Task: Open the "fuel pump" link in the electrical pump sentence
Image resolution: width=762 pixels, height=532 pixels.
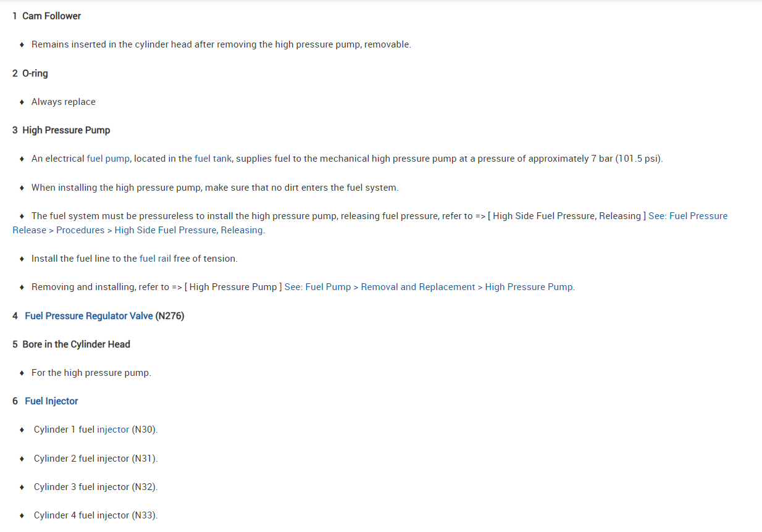Action: point(108,159)
